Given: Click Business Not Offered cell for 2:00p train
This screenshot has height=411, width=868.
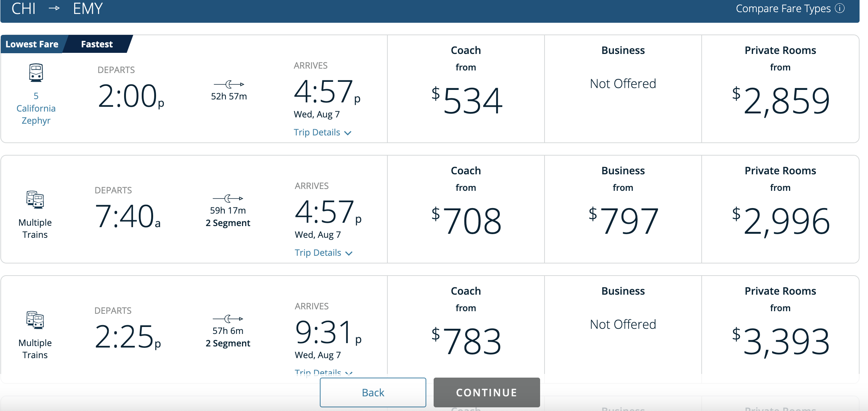Looking at the screenshot, I should pos(623,89).
